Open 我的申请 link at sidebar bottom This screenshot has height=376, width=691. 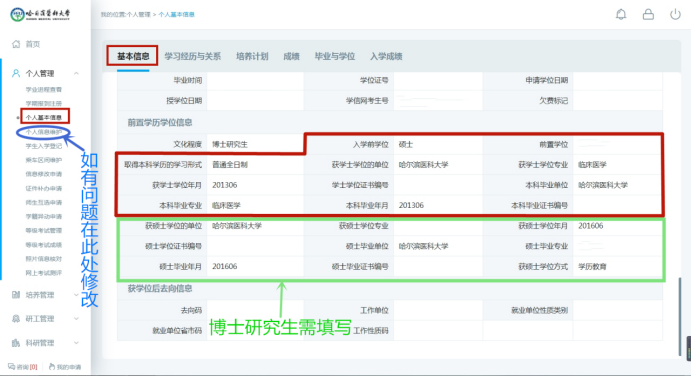click(x=65, y=367)
